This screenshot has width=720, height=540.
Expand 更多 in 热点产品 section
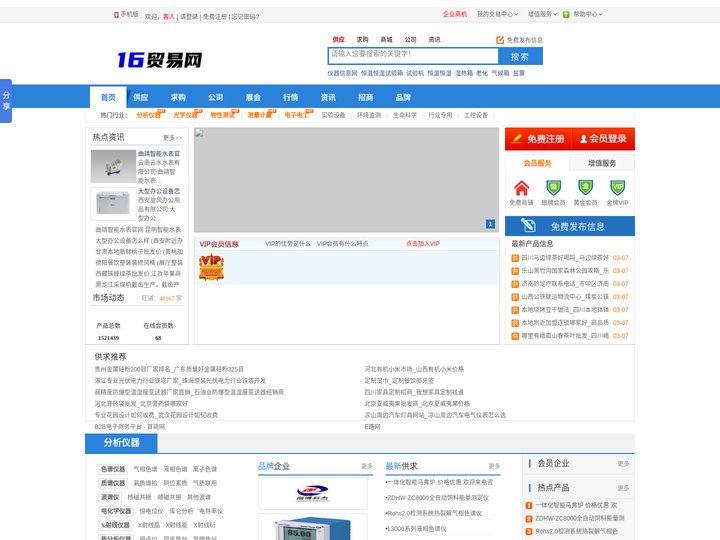tap(623, 488)
